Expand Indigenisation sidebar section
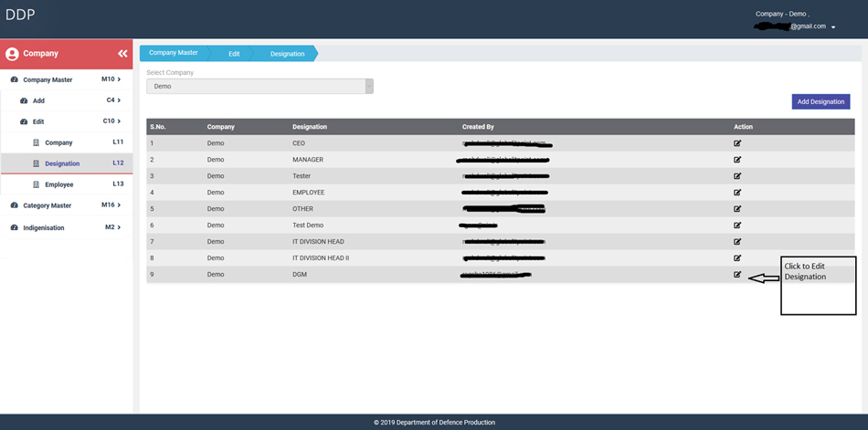The width and height of the screenshot is (868, 430). (66, 227)
